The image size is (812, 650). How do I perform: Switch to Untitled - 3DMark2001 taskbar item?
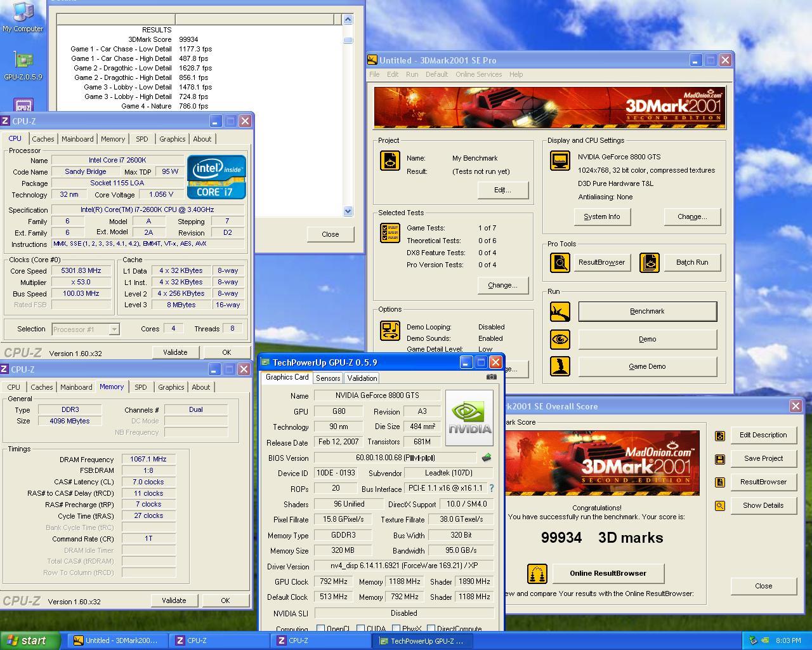click(x=118, y=640)
